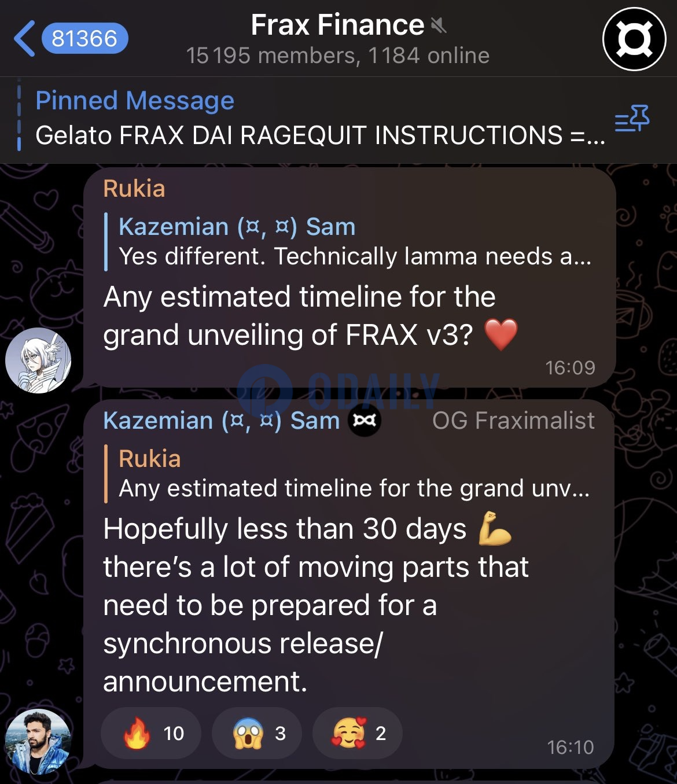Tap the muted speaker icon beside Frax Finance

pyautogui.click(x=439, y=25)
